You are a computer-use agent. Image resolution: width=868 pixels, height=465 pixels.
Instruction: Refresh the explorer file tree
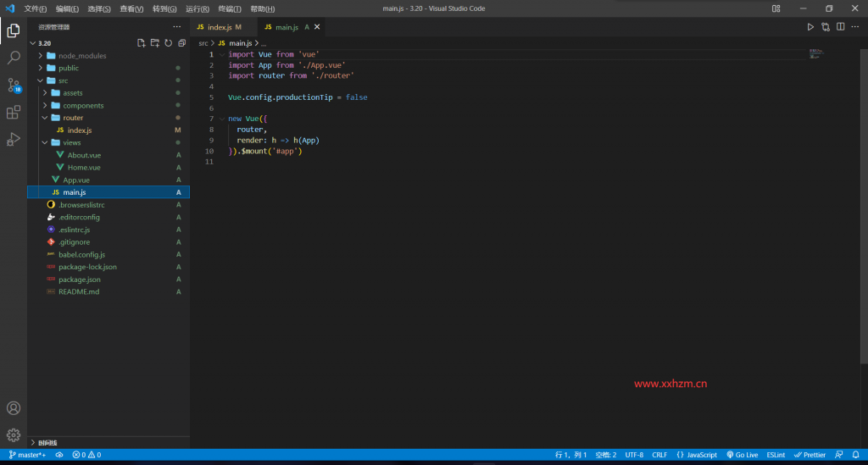(x=169, y=42)
